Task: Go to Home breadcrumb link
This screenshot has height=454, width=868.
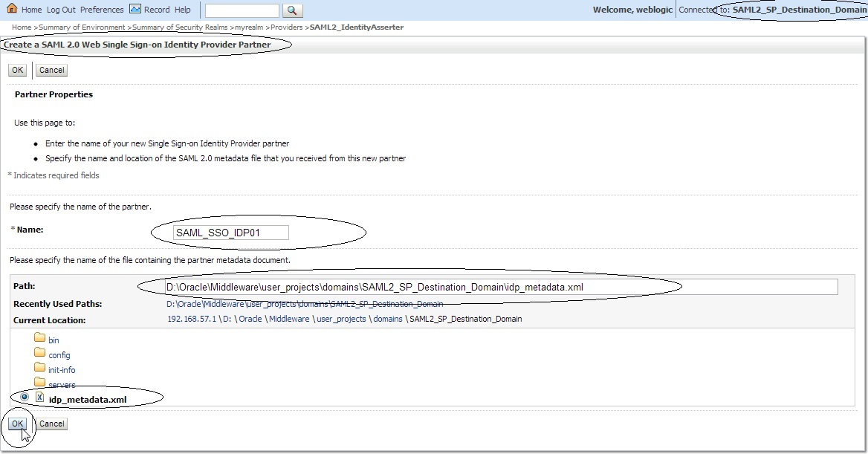Action: click(x=22, y=27)
